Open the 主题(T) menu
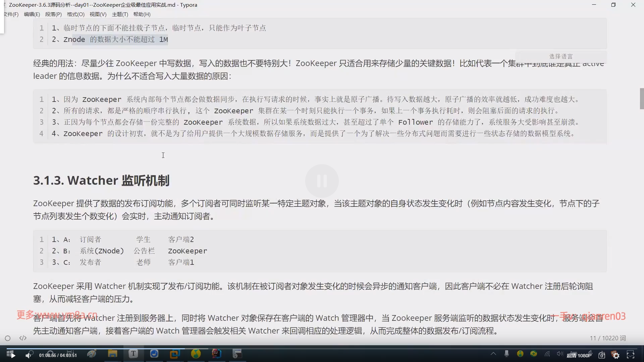644x362 pixels. [x=120, y=14]
